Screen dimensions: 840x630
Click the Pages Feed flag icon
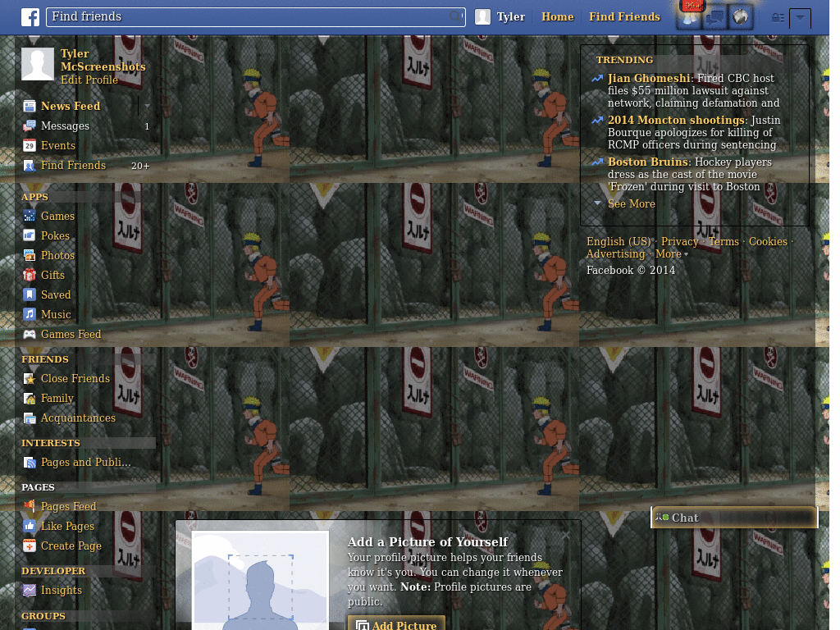pyautogui.click(x=30, y=506)
